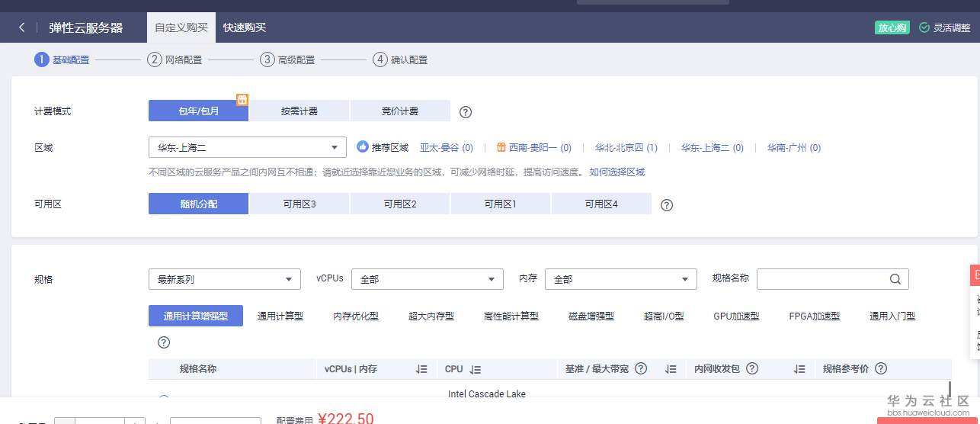Open help icon next to 规格参考价
Screen dimensions: 980x424
pos(881,368)
